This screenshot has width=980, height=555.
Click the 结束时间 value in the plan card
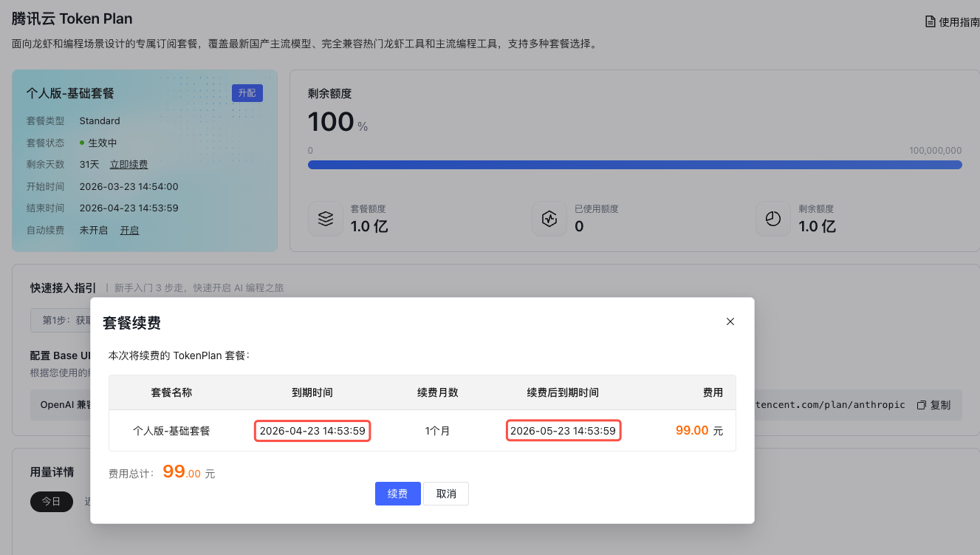(129, 208)
